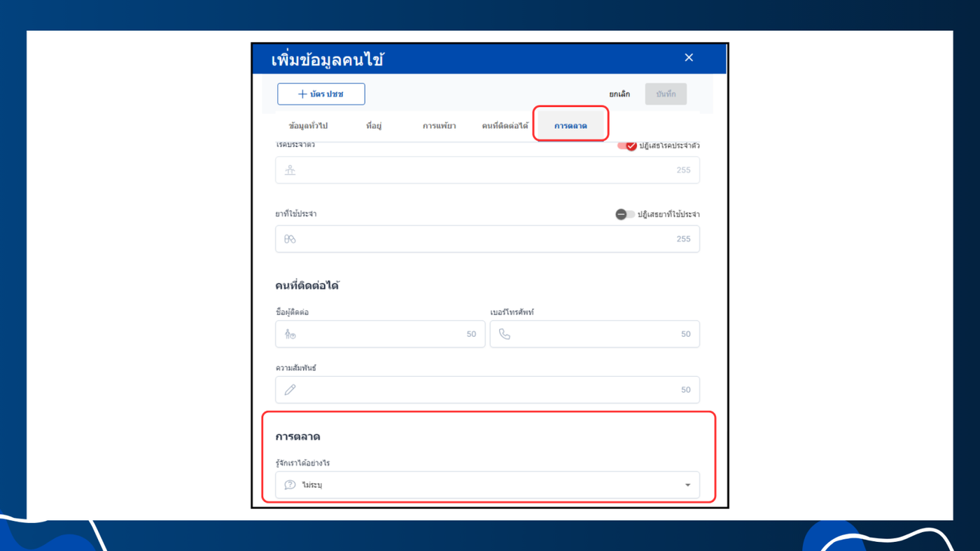
Task: Open the ที่อยู่ tab
Action: [x=374, y=126]
